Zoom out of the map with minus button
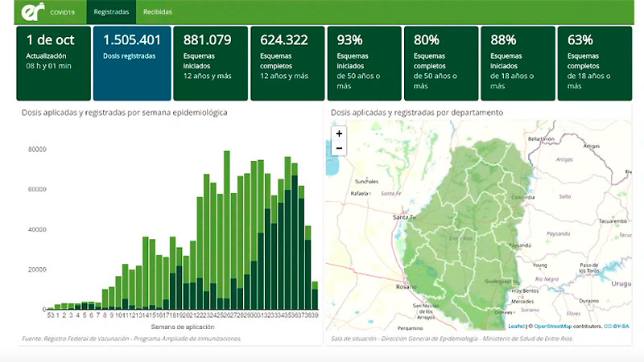644x362 pixels. (339, 148)
